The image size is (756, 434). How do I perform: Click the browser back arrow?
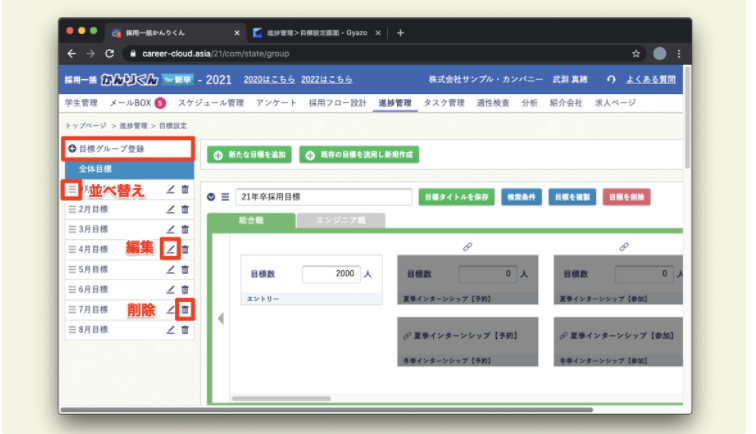pos(72,54)
